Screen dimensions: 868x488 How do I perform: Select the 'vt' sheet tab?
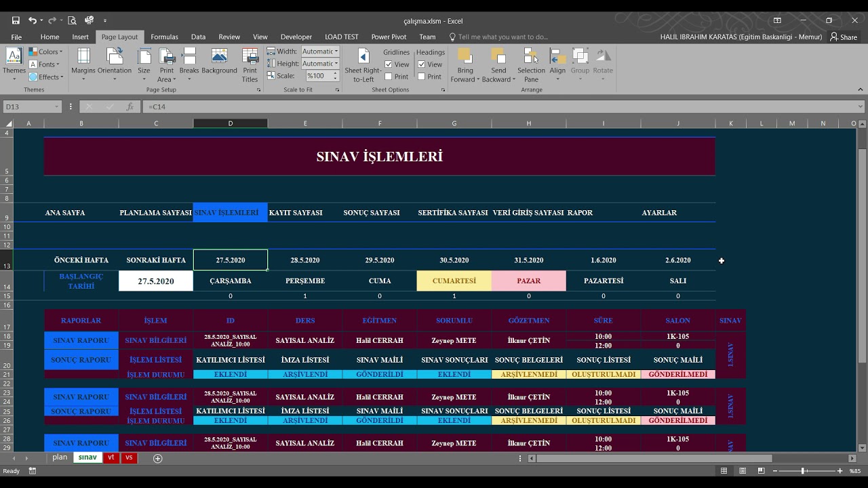(x=111, y=457)
